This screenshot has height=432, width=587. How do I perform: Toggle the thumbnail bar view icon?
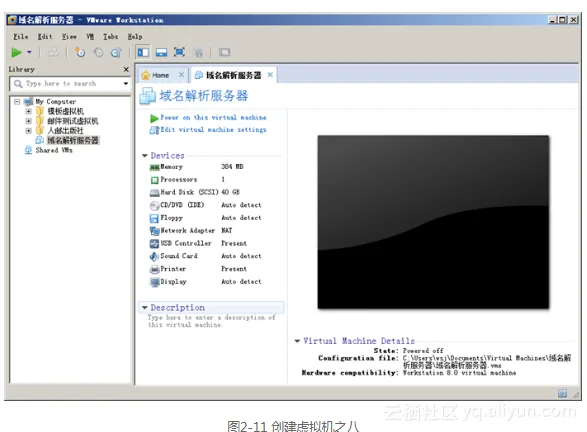pos(161,52)
